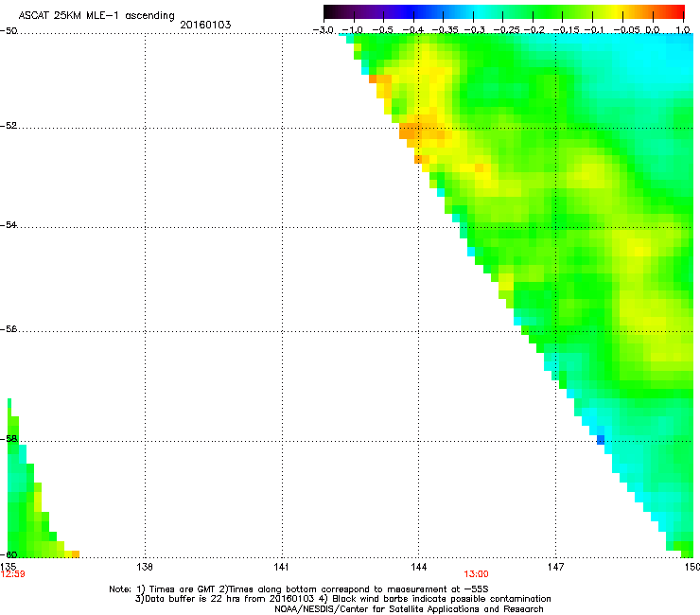The image size is (700, 615).
Task: Click the title 'ASCAT 25KM MLE-1 ascending'
Action: (x=96, y=15)
